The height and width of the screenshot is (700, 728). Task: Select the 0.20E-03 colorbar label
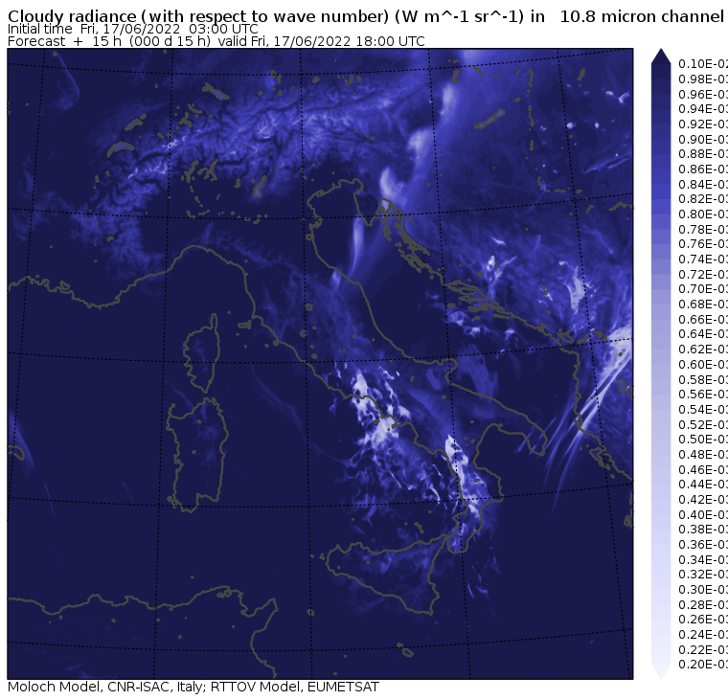(x=703, y=665)
